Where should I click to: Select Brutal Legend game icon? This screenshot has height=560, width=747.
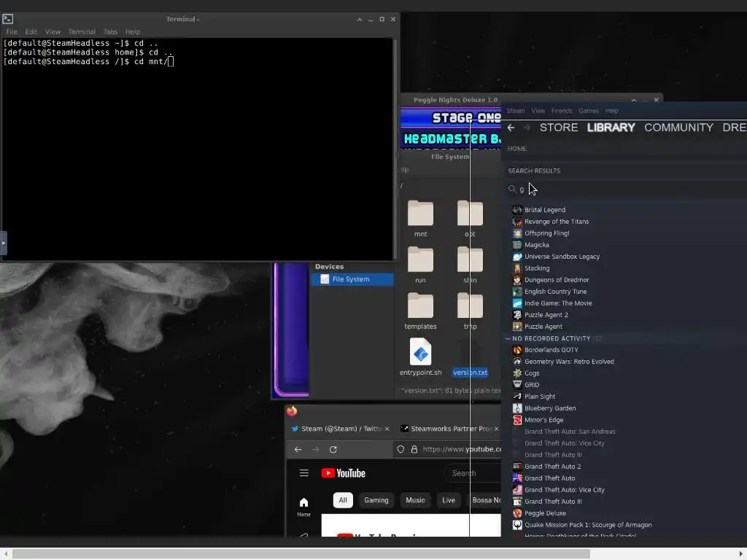click(517, 209)
